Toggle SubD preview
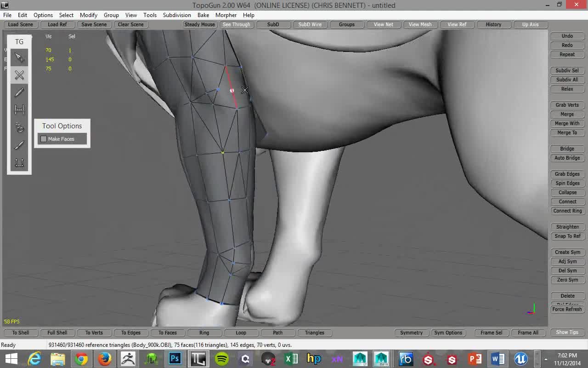Screen dimensions: 588x368 [273, 24]
